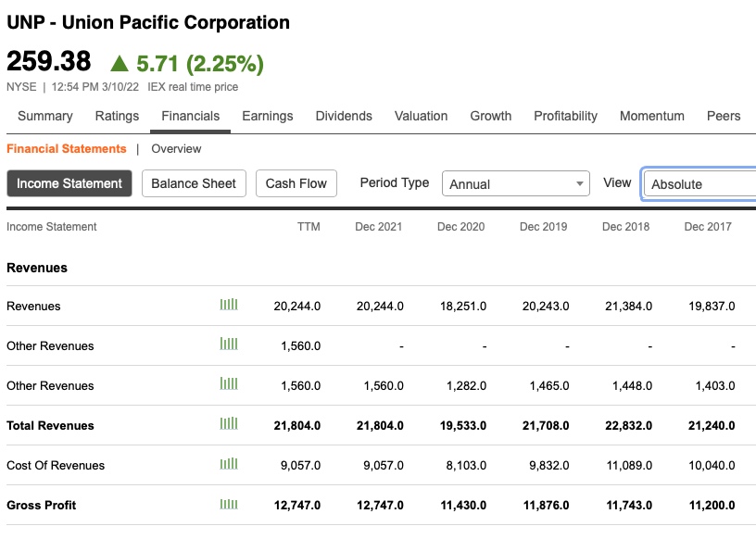This screenshot has height=539, width=756.
Task: Click the UNP - Union Pacific Corporation heading
Action: point(148,22)
